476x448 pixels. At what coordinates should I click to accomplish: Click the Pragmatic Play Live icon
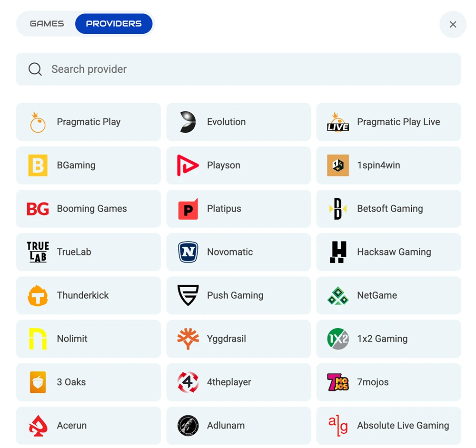pyautogui.click(x=337, y=122)
